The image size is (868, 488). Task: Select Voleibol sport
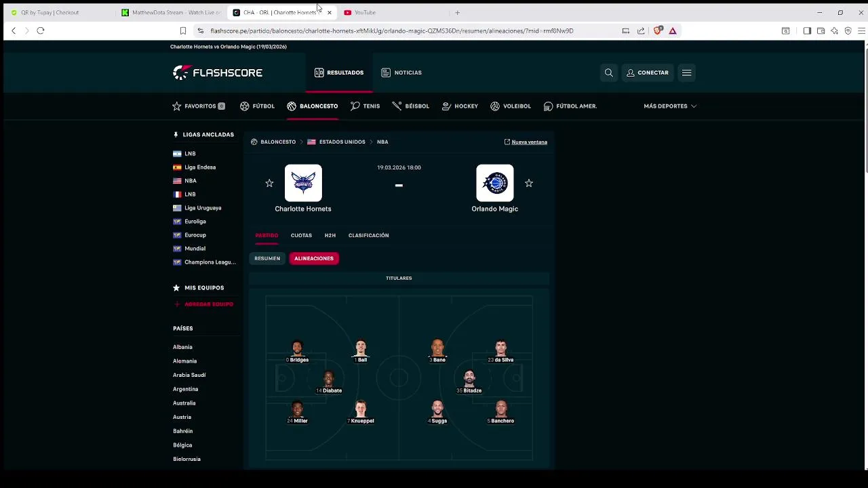click(x=511, y=106)
